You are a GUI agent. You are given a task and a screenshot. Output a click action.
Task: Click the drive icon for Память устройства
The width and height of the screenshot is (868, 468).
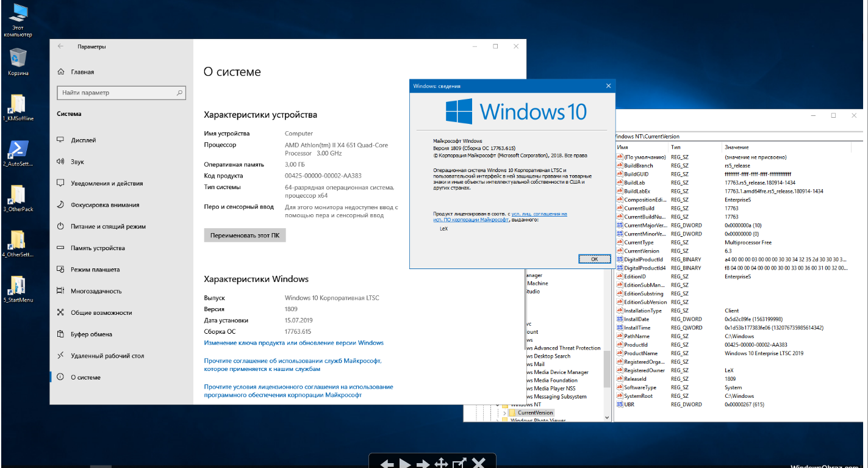[60, 248]
